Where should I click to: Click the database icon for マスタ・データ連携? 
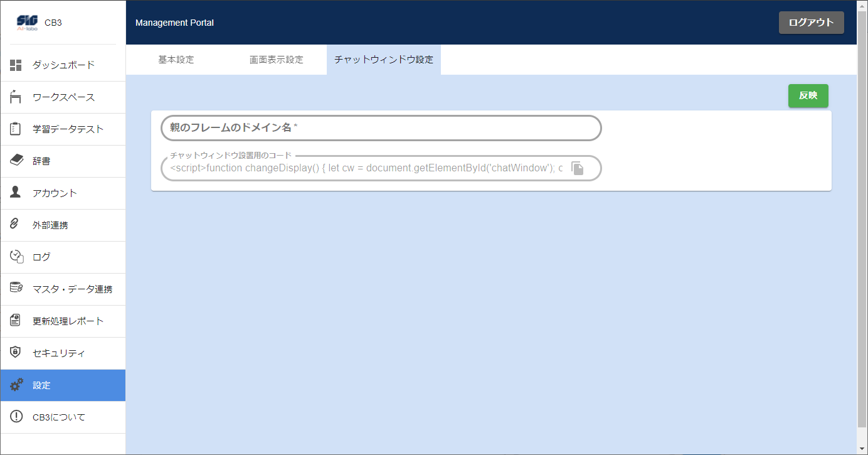tap(16, 289)
